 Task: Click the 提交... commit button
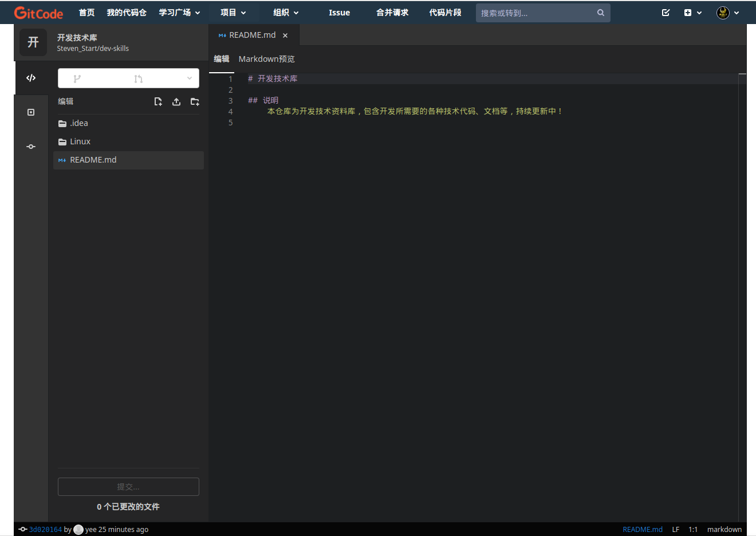[128, 487]
